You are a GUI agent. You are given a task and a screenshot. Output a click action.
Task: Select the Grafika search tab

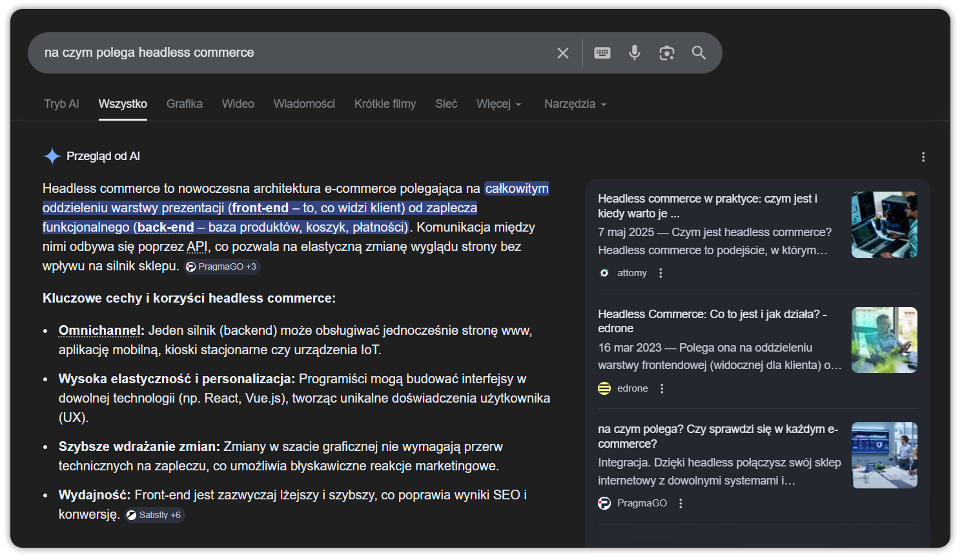point(185,103)
